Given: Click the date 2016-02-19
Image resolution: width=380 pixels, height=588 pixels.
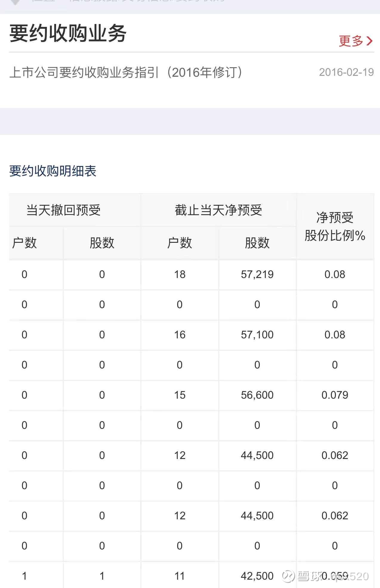Looking at the screenshot, I should pos(346,72).
